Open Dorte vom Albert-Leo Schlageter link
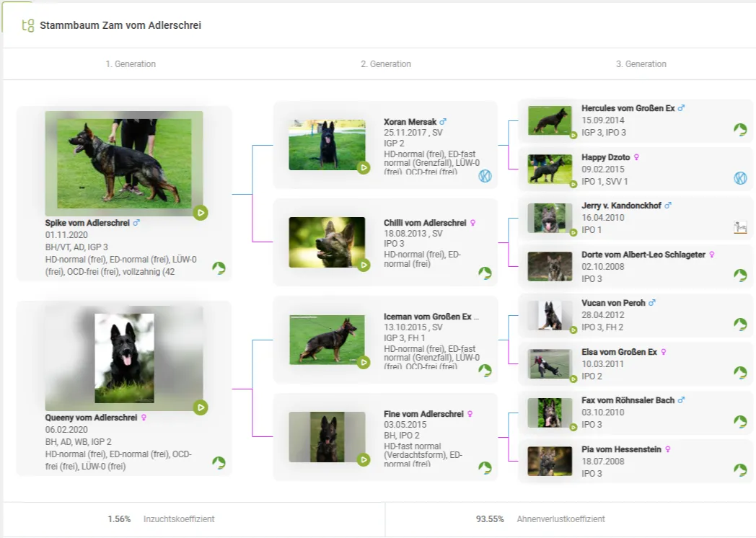Image resolution: width=756 pixels, height=538 pixels. click(643, 255)
